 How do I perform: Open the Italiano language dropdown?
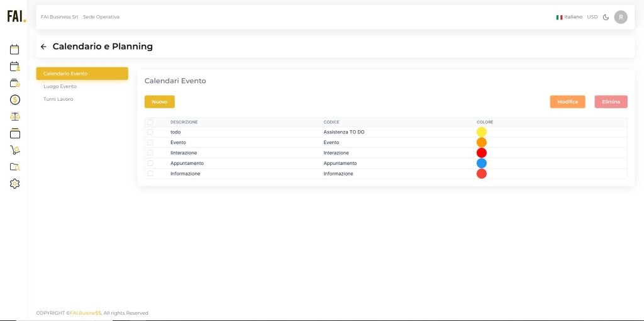[x=569, y=17]
